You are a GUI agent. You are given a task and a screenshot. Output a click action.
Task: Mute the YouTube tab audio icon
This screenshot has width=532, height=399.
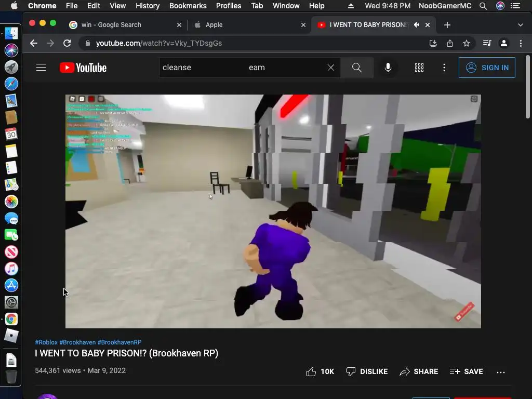point(416,25)
